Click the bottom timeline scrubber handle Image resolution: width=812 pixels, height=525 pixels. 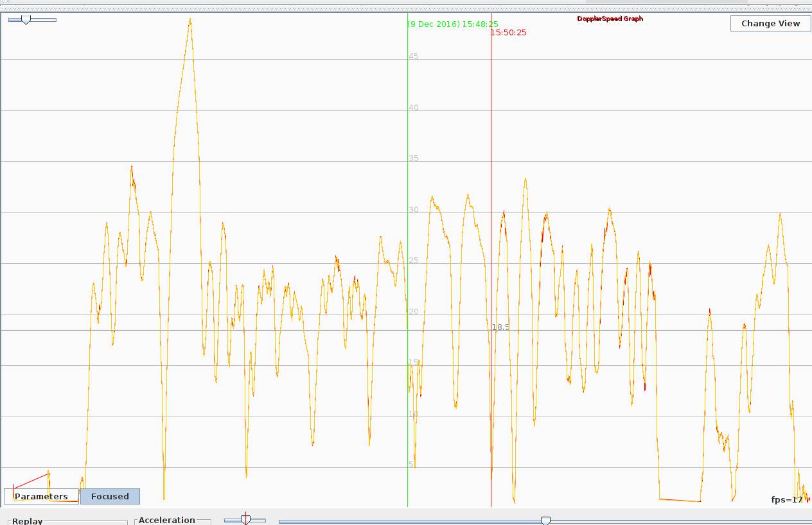(545, 521)
